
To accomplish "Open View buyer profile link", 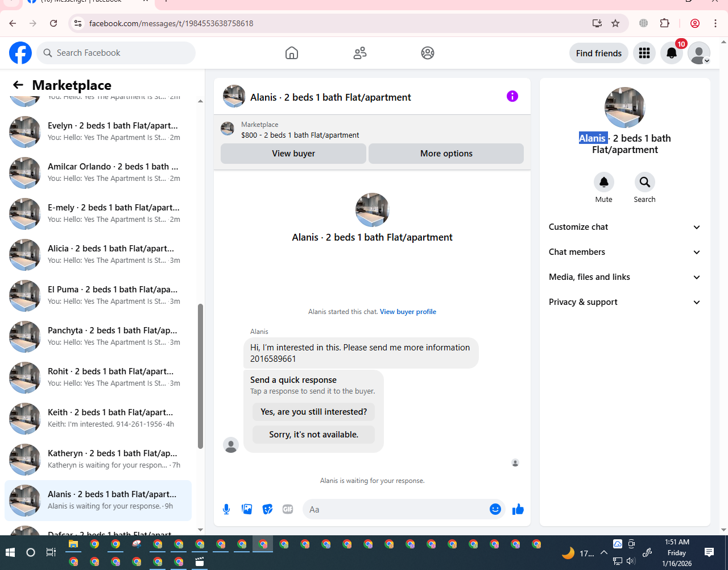I will tap(408, 312).
